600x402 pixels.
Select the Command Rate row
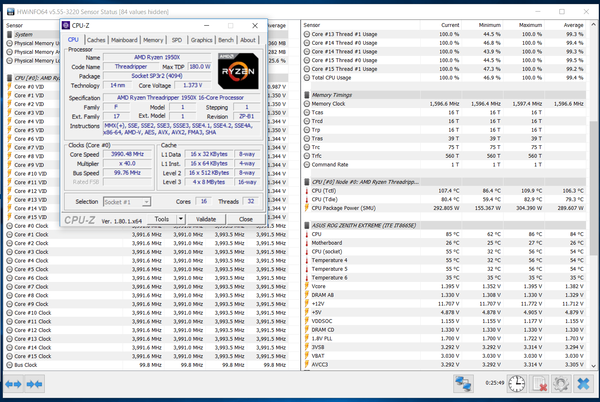click(445, 164)
